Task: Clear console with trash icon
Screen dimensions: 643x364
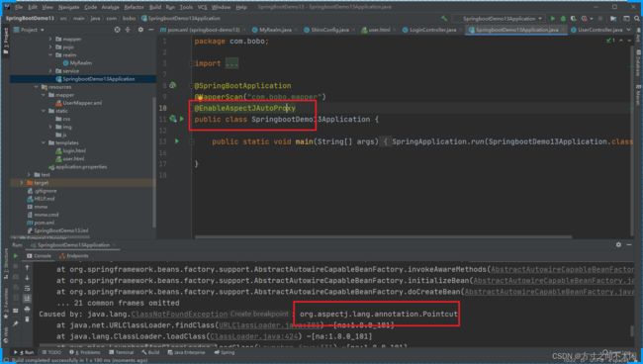Action: (x=27, y=318)
